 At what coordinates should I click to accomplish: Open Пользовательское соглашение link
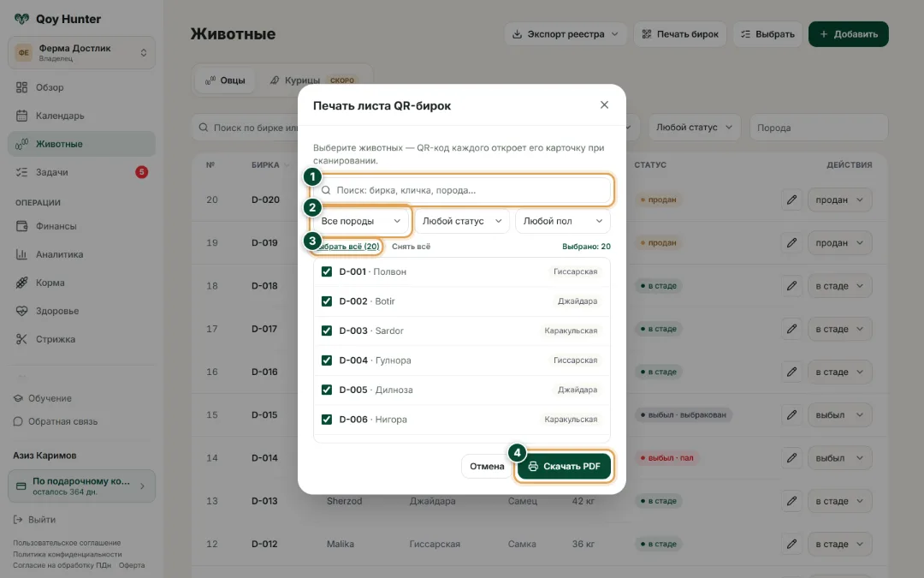click(67, 543)
